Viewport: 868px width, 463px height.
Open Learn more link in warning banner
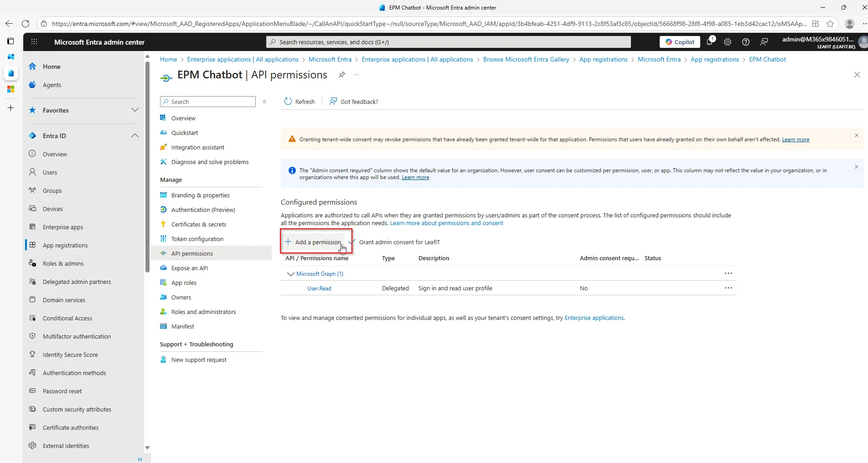[x=796, y=139]
